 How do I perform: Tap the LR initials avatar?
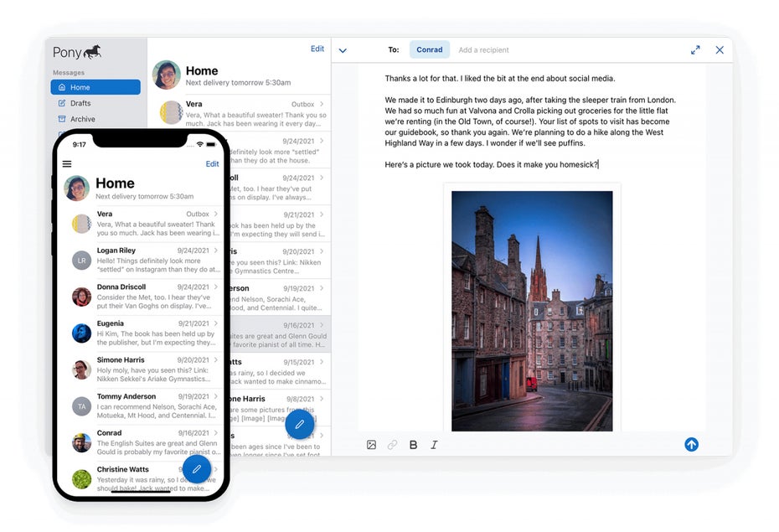tap(81, 261)
